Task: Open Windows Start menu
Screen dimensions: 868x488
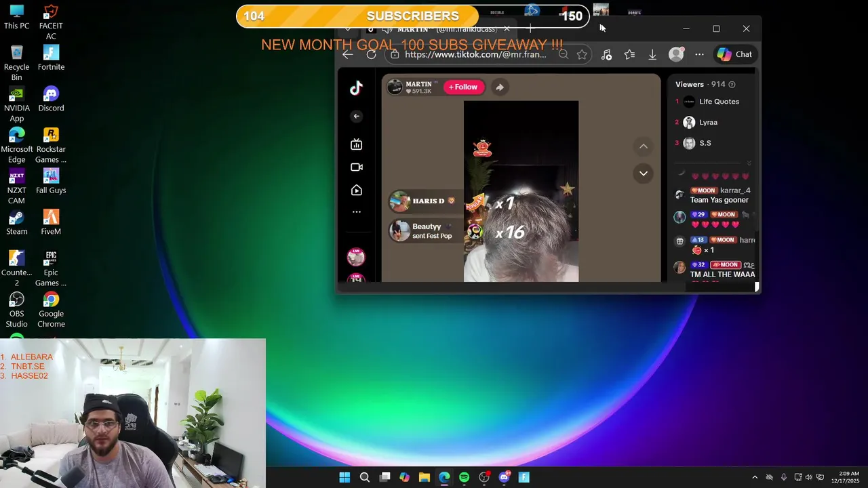Action: 344,477
